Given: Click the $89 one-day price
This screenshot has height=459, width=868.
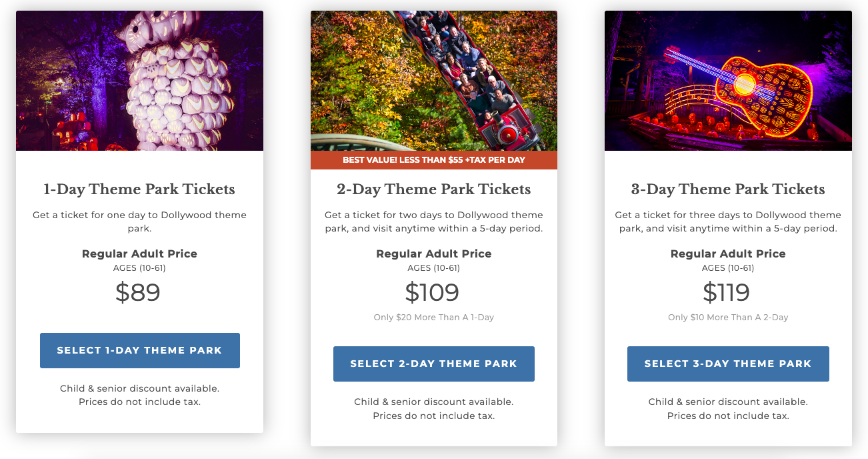Looking at the screenshot, I should (138, 293).
